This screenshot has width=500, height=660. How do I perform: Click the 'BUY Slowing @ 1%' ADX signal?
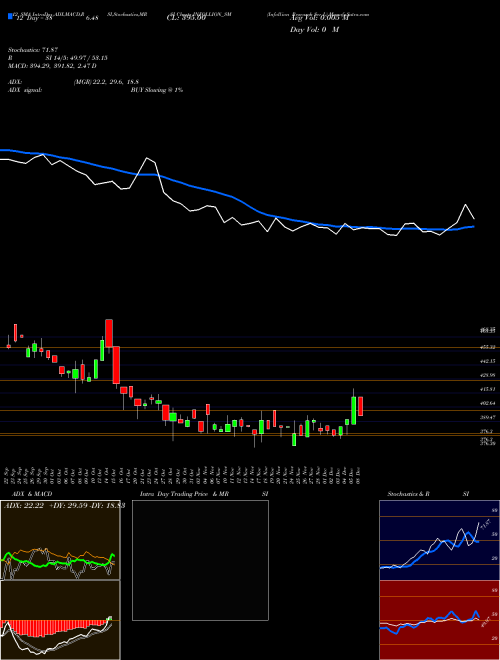click(157, 90)
